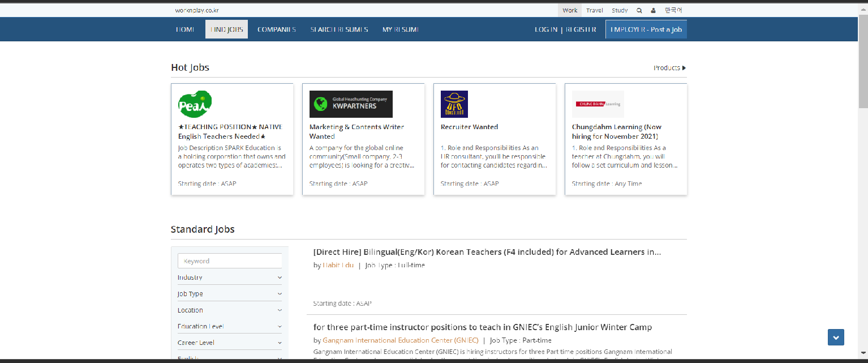Viewport: 868px width, 363px height.
Task: Expand the Industry filter
Action: (x=230, y=277)
